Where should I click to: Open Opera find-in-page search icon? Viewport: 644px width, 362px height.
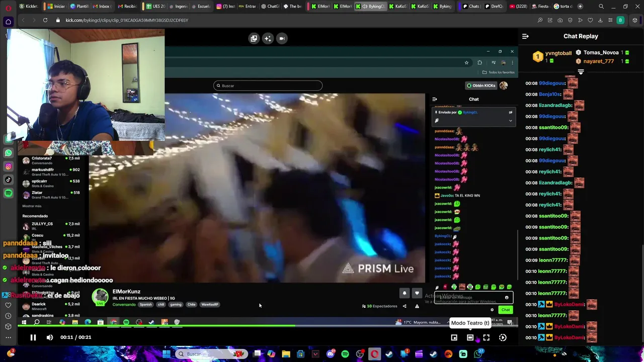pyautogui.click(x=540, y=20)
